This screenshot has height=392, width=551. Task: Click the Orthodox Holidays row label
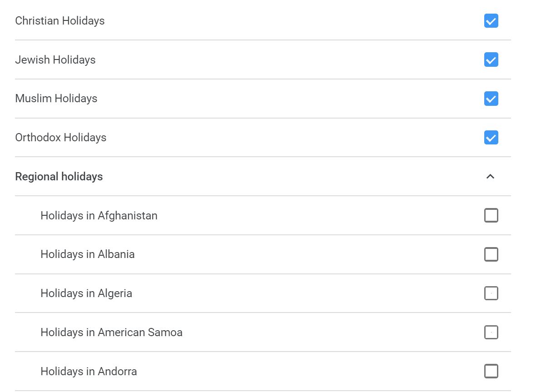coord(61,138)
